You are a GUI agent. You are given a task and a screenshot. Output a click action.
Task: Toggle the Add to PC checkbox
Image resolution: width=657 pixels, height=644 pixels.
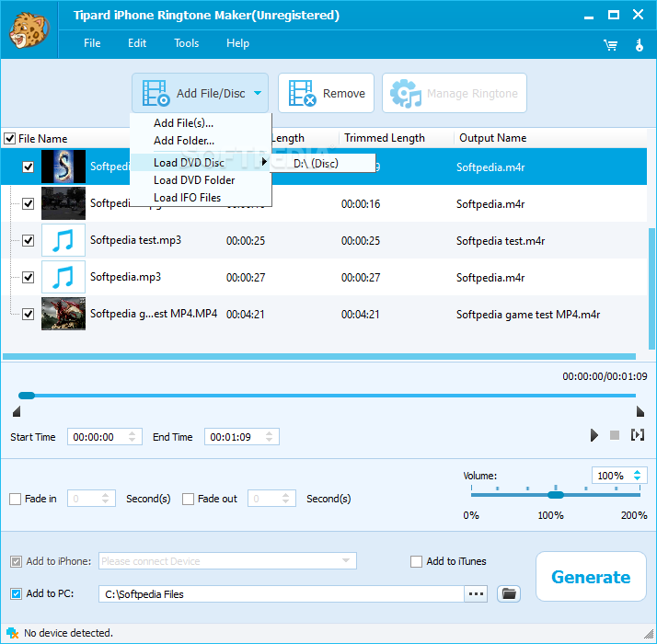pyautogui.click(x=16, y=593)
